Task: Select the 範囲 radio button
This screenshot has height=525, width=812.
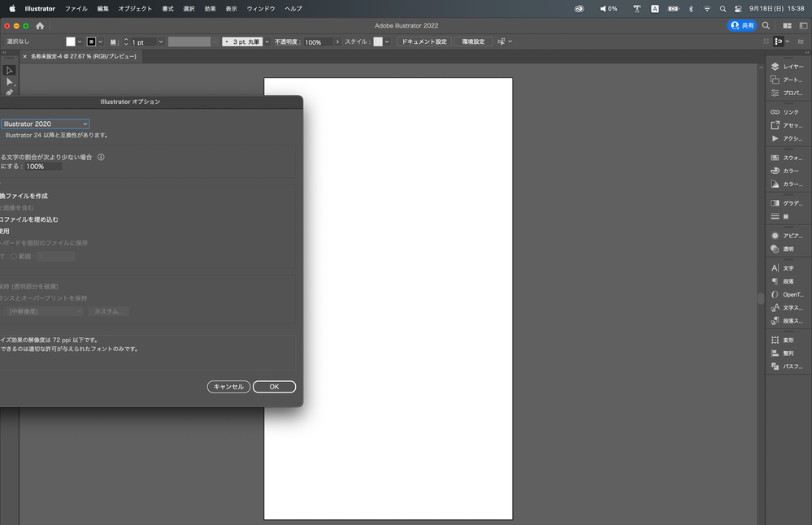Action: coord(14,256)
